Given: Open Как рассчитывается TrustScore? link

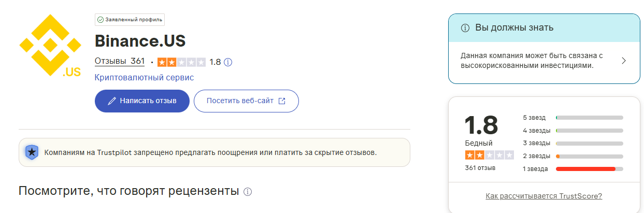Looking at the screenshot, I should tap(543, 196).
